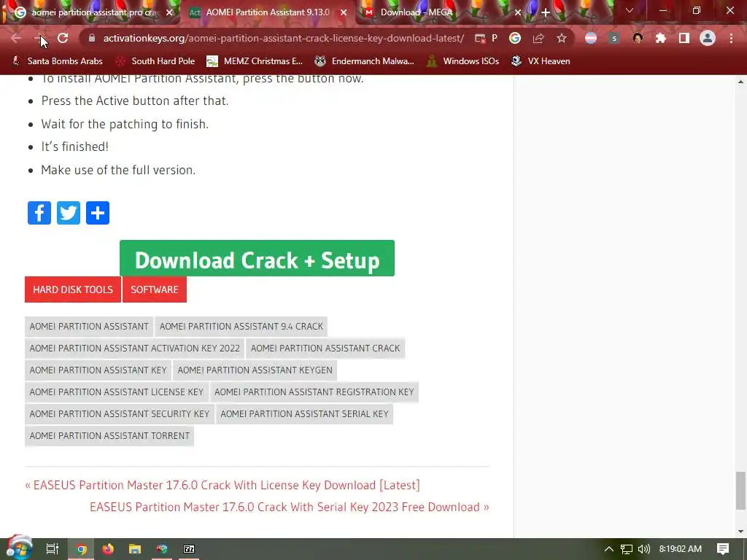Click the Chrome taskbar icon

pos(82,549)
